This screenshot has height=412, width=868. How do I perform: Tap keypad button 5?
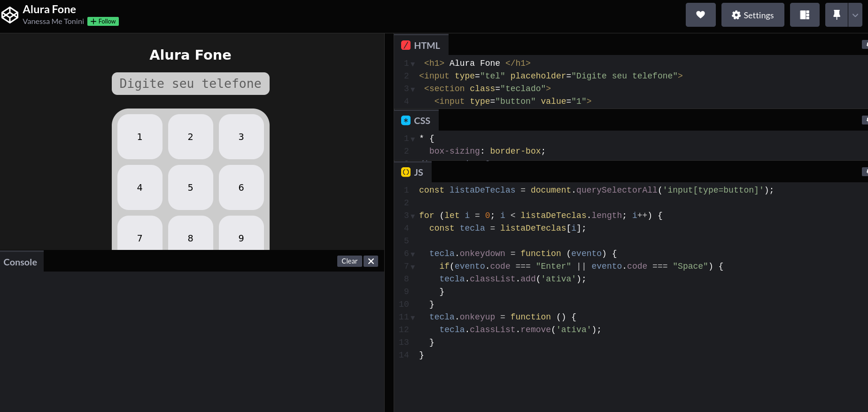click(x=191, y=187)
